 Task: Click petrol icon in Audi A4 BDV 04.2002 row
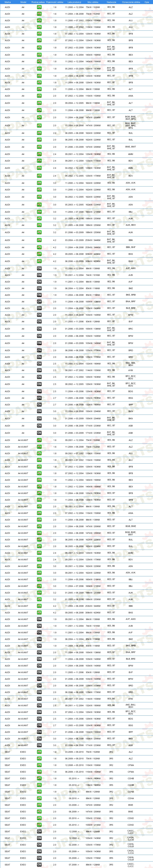click(x=39, y=176)
